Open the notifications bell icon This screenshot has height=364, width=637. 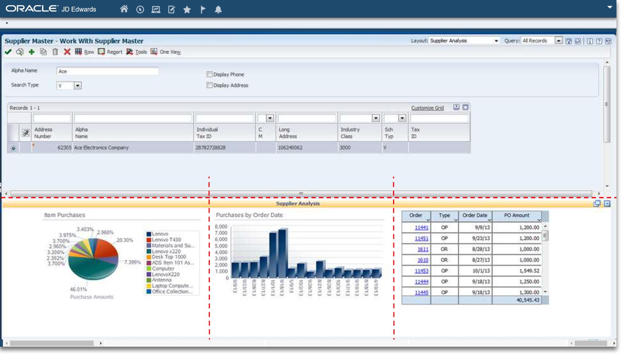click(218, 9)
